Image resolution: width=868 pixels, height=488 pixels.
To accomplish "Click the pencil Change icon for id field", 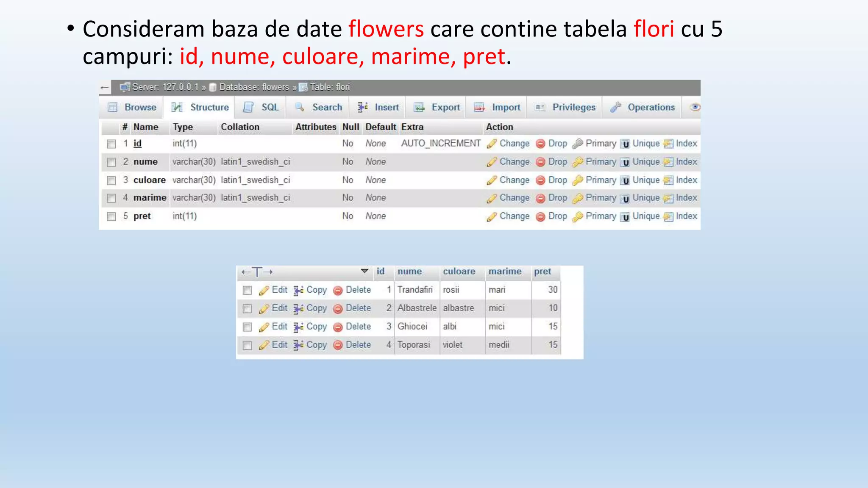I will click(x=492, y=144).
